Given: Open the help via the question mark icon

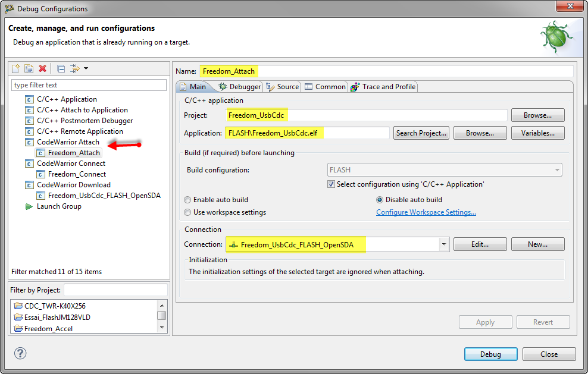Looking at the screenshot, I should point(20,353).
